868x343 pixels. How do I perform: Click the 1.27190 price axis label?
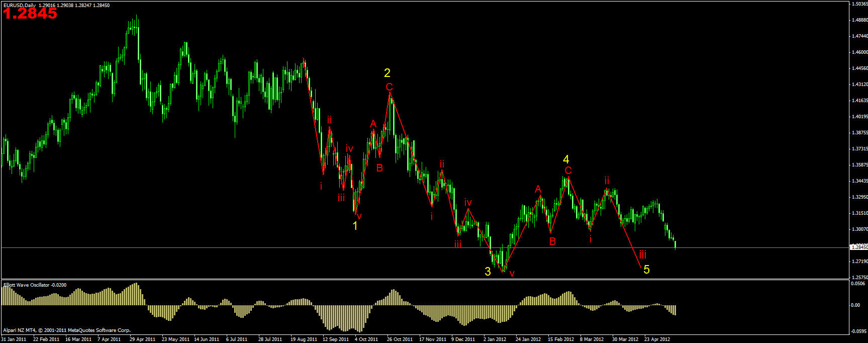tap(859, 262)
